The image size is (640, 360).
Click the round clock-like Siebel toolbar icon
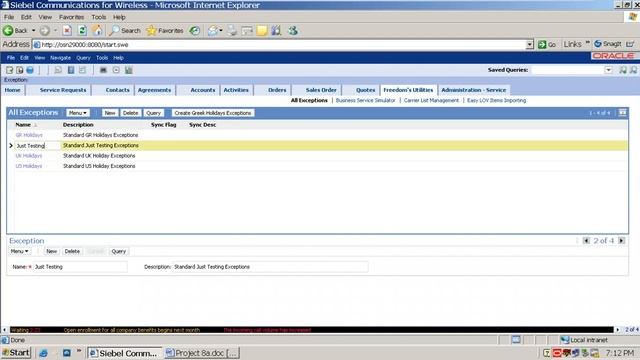[x=116, y=70]
